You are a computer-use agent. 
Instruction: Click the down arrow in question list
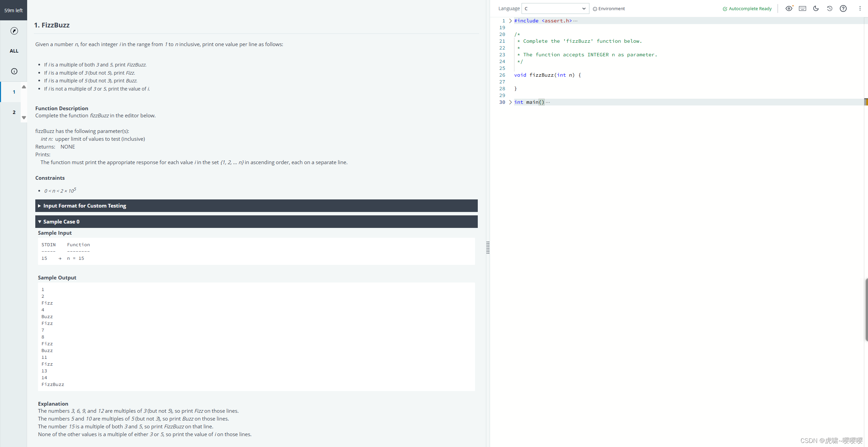[x=24, y=118]
